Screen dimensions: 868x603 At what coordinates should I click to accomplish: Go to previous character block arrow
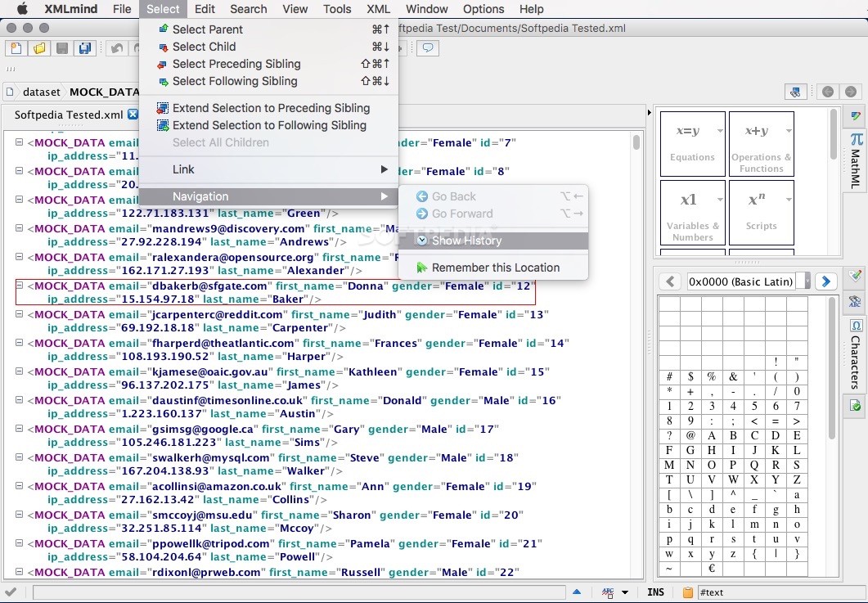tap(670, 281)
